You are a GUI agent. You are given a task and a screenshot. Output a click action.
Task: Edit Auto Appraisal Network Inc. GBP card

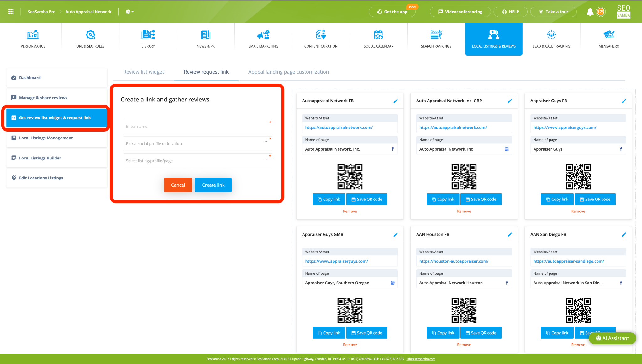pos(510,101)
